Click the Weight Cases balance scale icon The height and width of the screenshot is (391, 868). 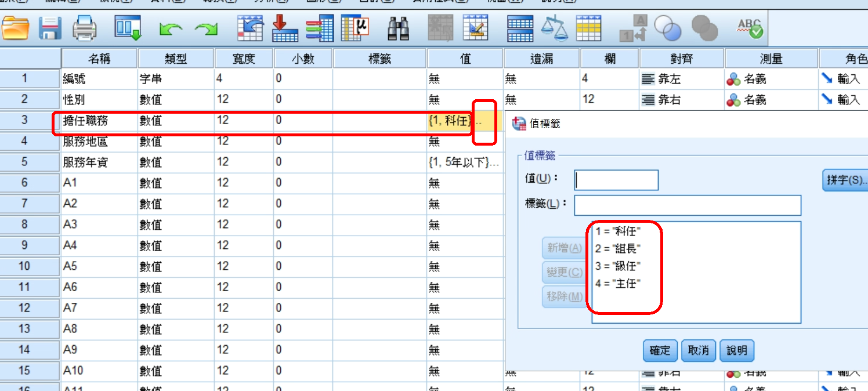[555, 27]
